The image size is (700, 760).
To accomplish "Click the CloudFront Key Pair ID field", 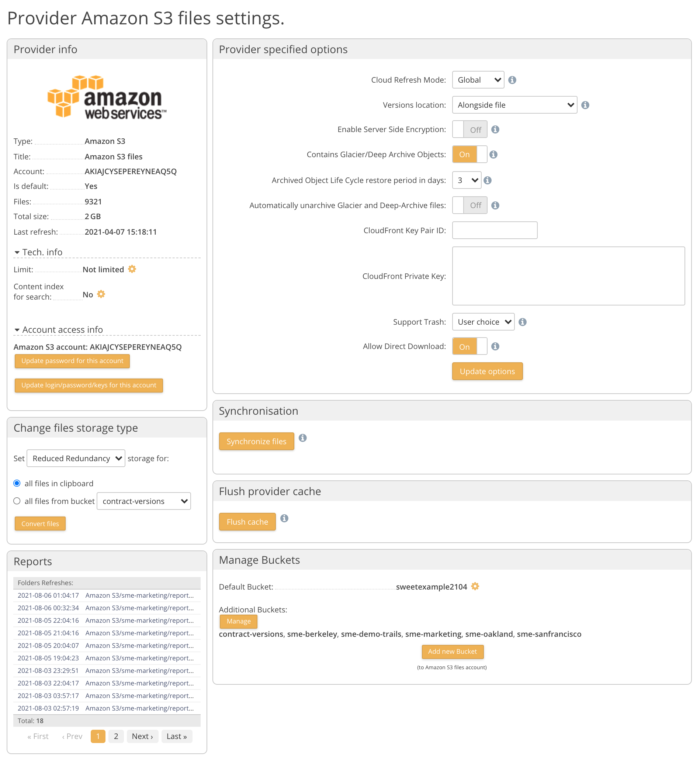I will (494, 230).
